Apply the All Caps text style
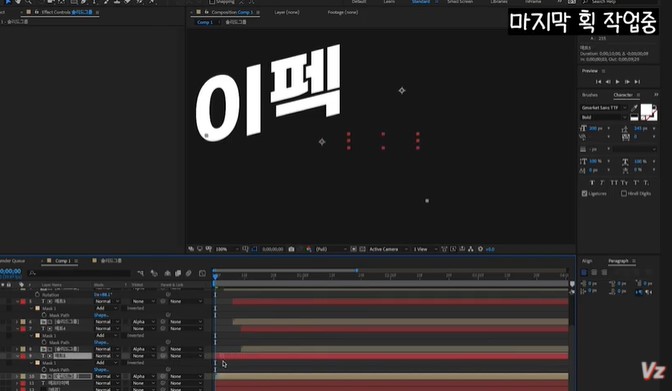 click(614, 183)
